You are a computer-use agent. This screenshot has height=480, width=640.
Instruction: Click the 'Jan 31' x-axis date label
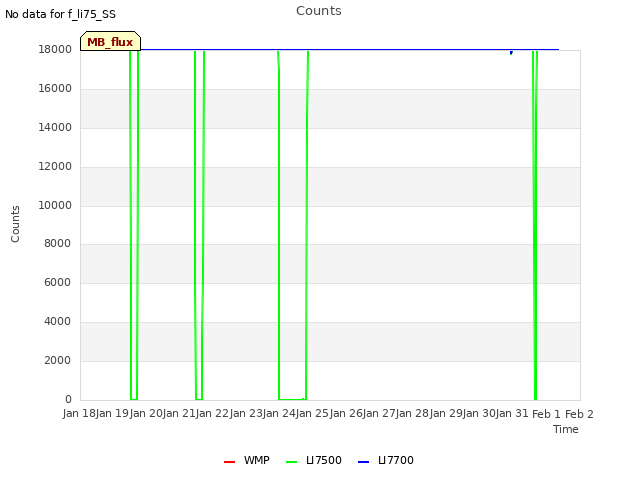512,413
